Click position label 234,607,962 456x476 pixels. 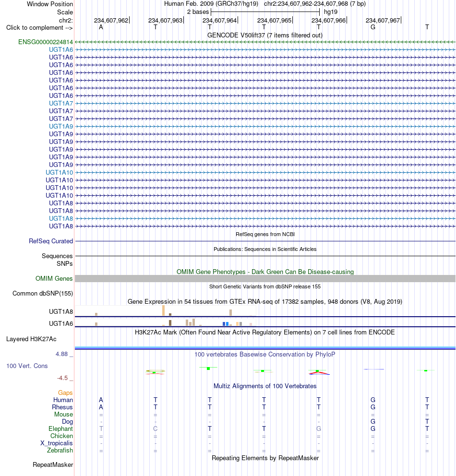(111, 20)
